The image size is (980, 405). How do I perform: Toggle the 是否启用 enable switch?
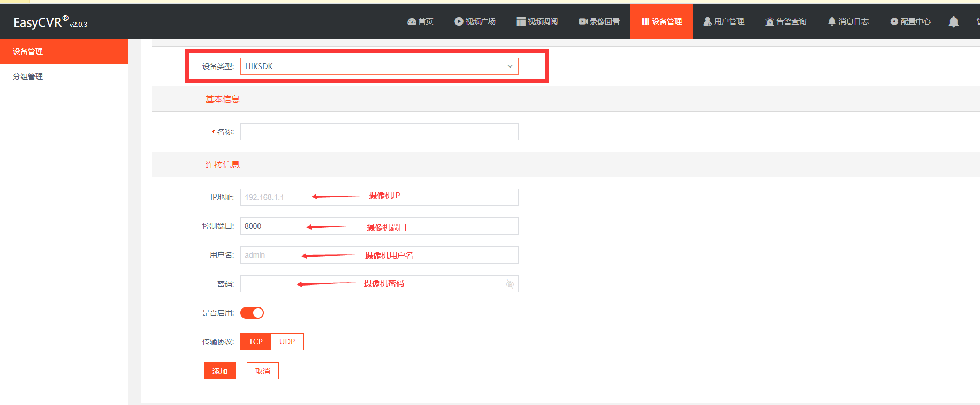[x=252, y=313]
